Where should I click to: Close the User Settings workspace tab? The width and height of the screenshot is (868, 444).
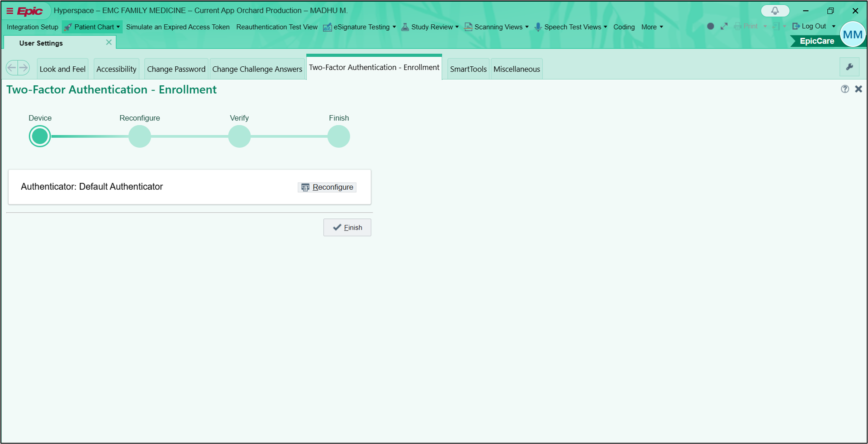click(x=109, y=42)
